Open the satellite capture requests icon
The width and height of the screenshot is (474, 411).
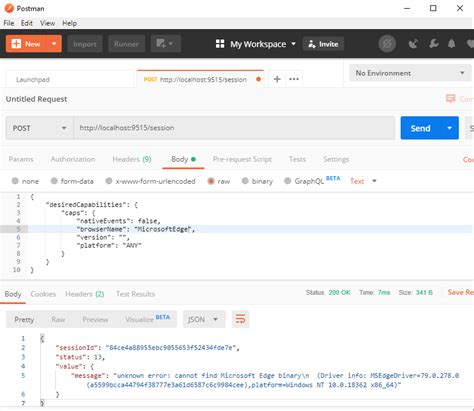[x=413, y=44]
